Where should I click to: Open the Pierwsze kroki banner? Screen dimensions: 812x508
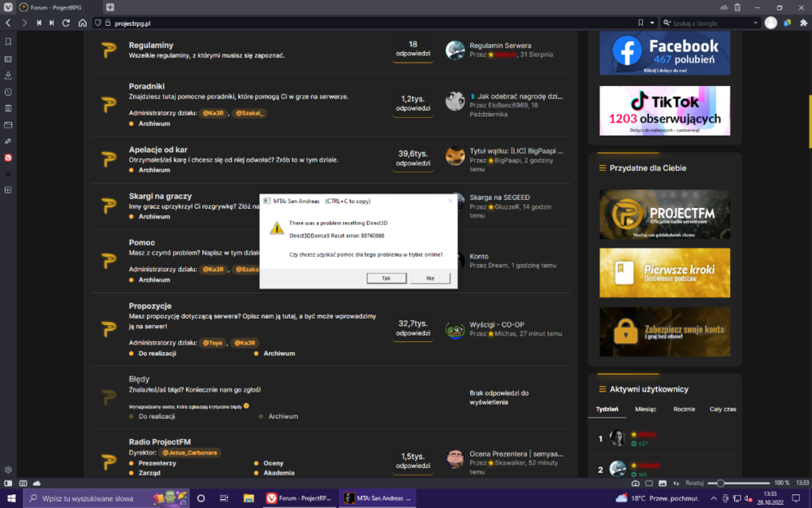click(x=664, y=272)
